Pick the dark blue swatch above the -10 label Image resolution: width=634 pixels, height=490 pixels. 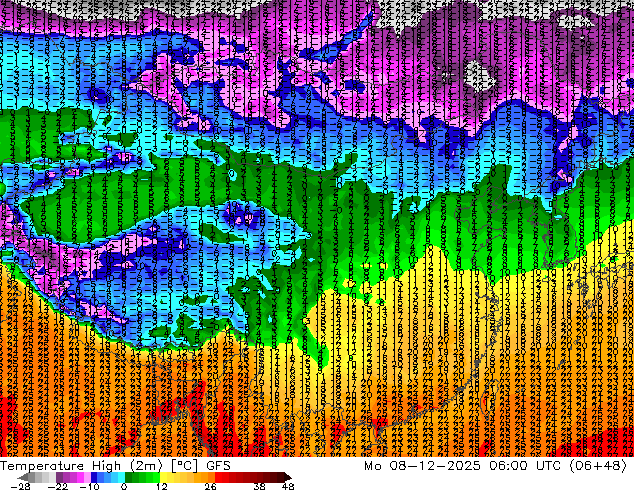(94, 477)
